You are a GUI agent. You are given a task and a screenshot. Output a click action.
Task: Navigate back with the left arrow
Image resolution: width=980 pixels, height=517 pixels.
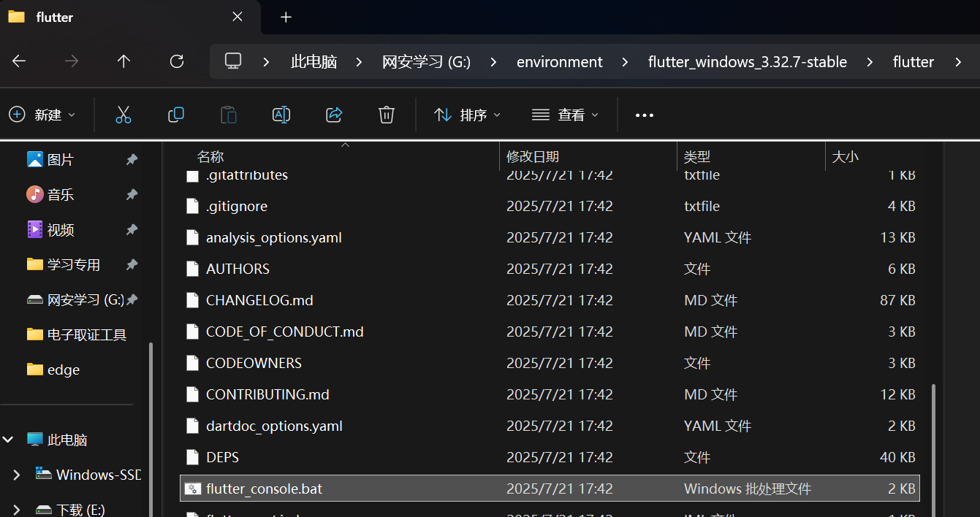19,62
